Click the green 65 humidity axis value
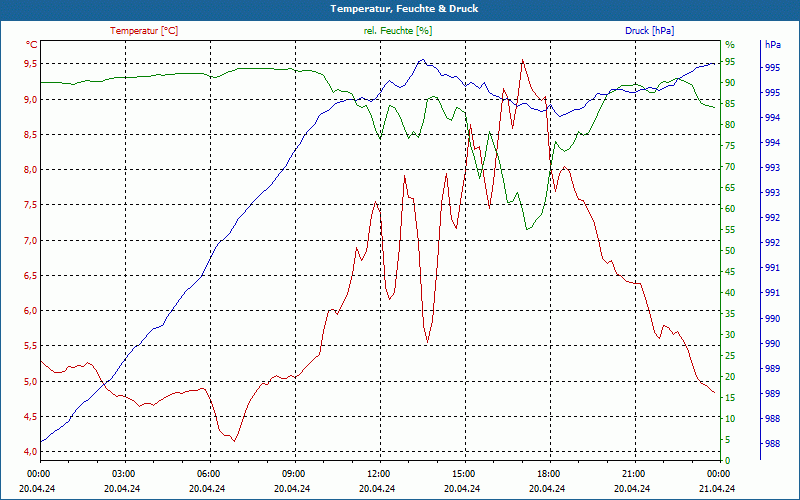The image size is (800, 500). pos(730,188)
